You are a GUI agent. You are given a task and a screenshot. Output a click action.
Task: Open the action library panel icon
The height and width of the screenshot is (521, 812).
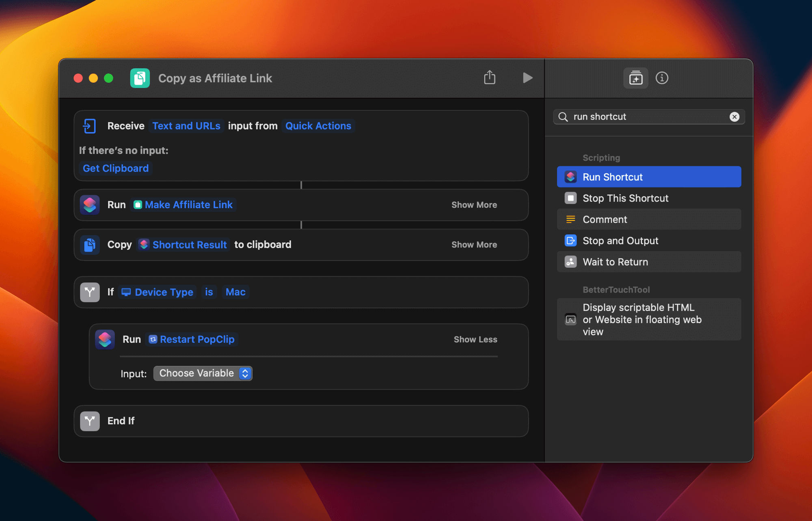click(636, 78)
